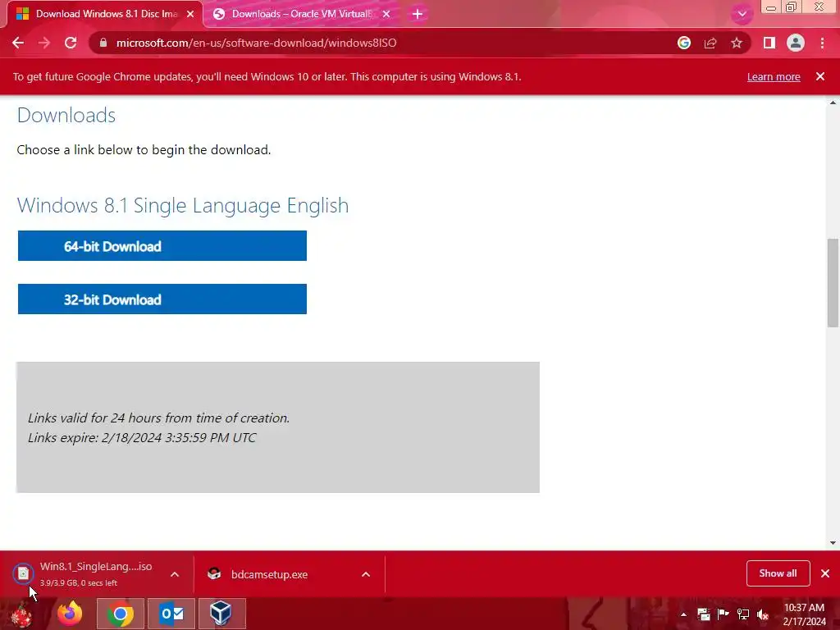Click Show all downloads
Screen dimensions: 840x630
778,573
